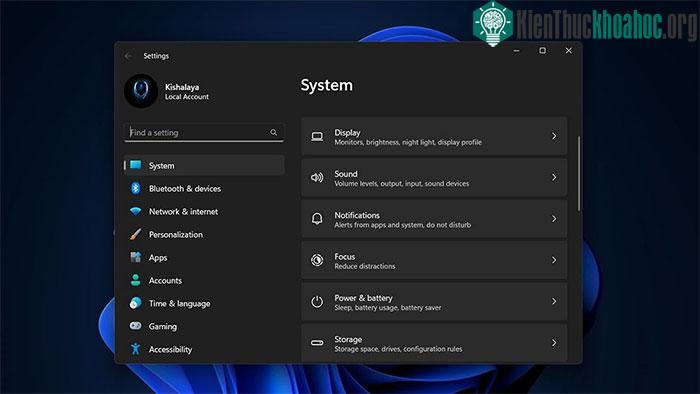Open Personalization settings
This screenshot has height=394, width=700.
click(176, 235)
